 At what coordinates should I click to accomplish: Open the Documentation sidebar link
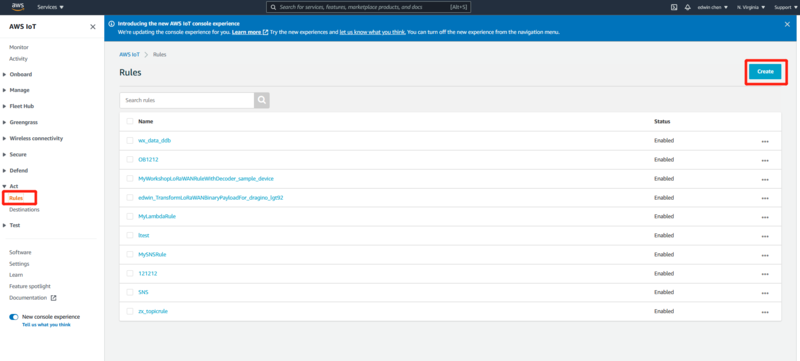(x=28, y=298)
